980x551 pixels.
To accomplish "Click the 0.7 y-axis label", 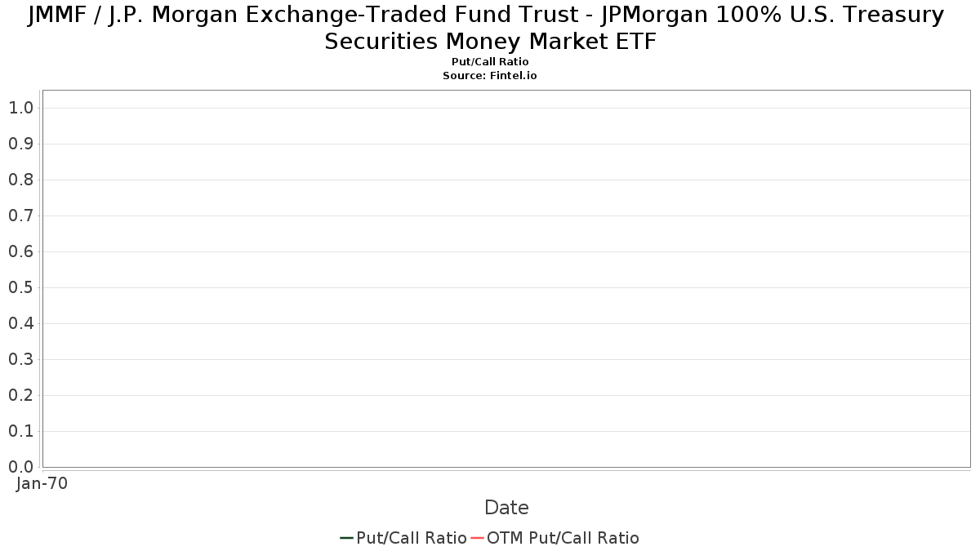I will pos(20,216).
